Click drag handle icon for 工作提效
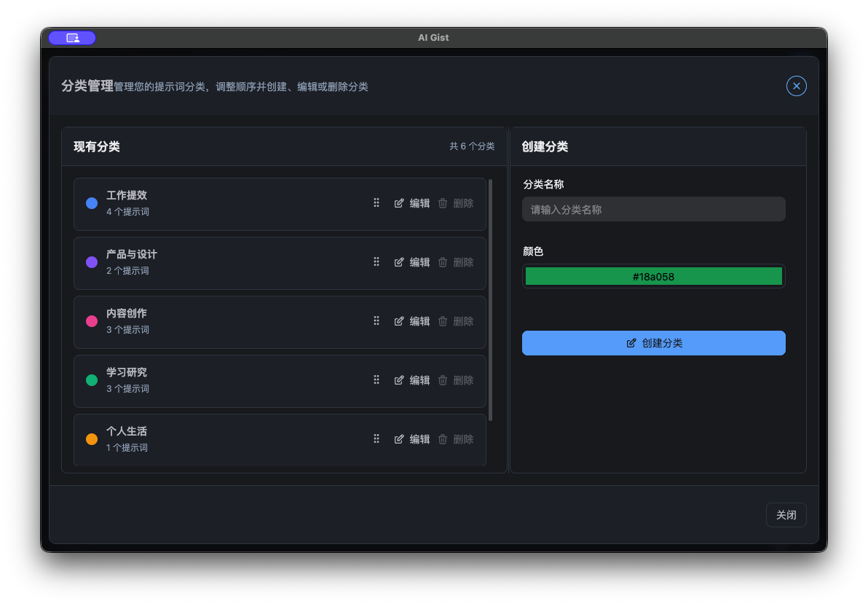Screen dimensions: 868x606 coord(376,202)
